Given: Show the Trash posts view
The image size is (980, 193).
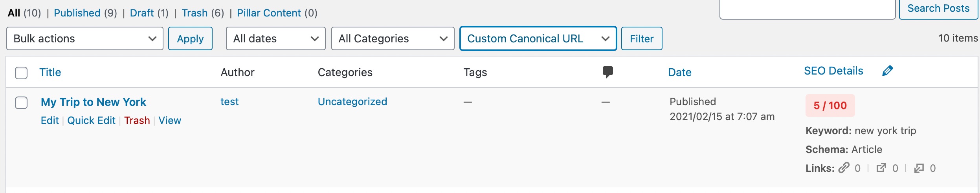Looking at the screenshot, I should pos(195,13).
